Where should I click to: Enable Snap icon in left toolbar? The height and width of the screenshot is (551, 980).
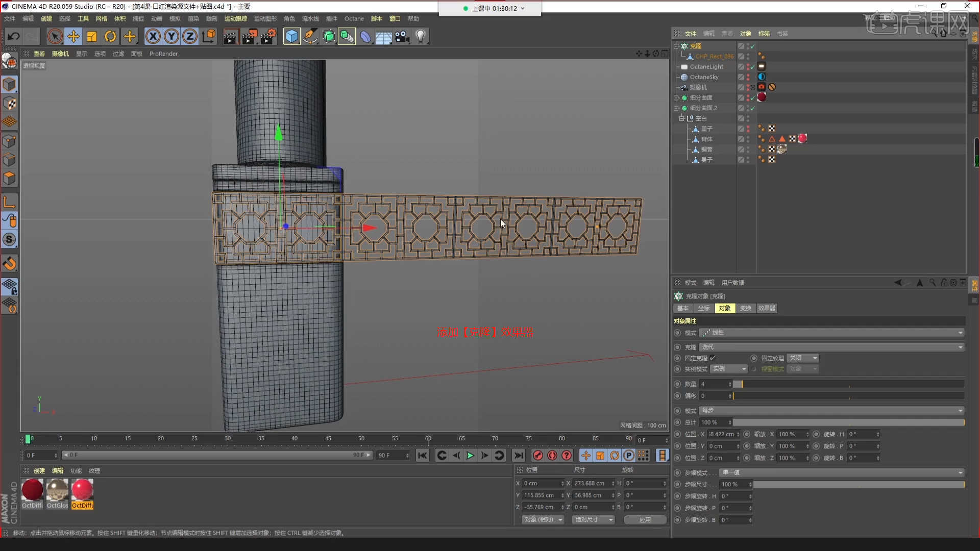pyautogui.click(x=9, y=264)
